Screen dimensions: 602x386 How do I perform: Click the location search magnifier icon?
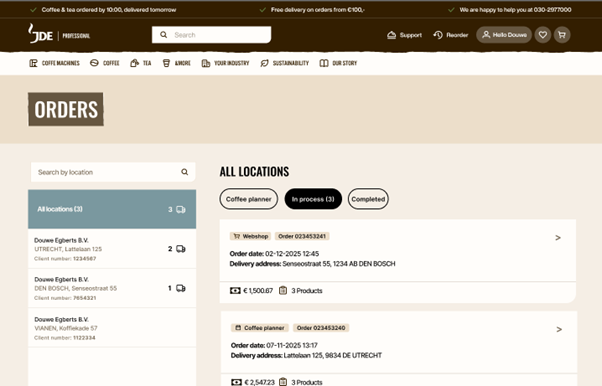pyautogui.click(x=185, y=172)
